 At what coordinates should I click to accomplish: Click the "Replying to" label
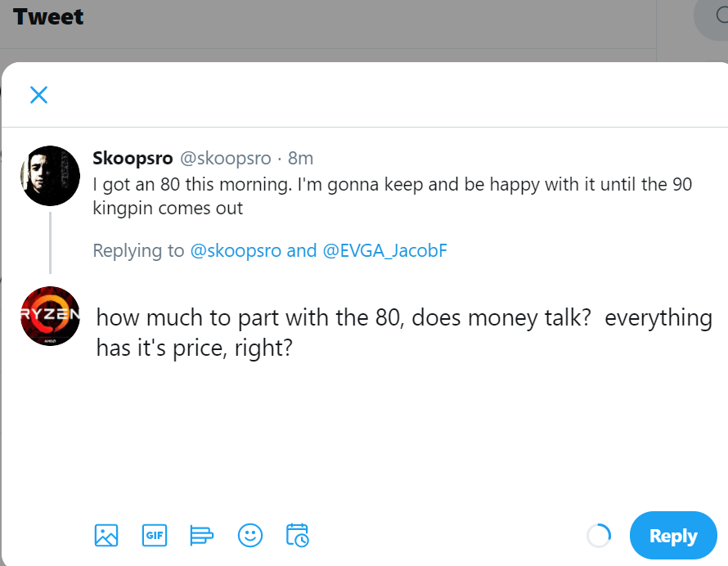pos(139,250)
